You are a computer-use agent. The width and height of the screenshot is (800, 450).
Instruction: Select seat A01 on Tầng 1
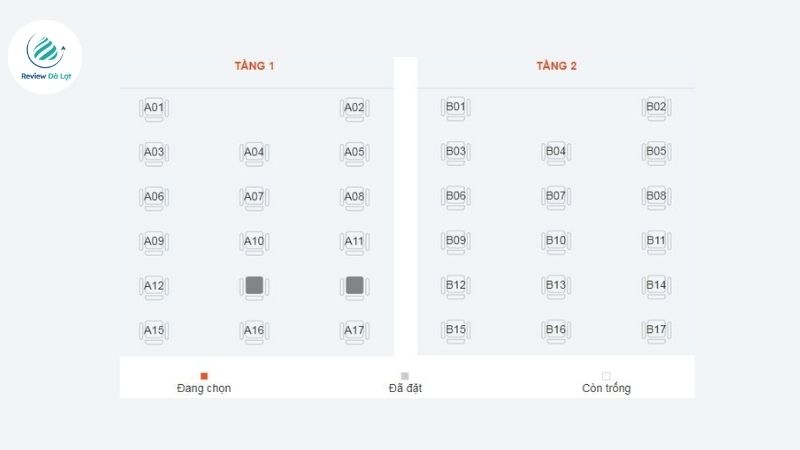[x=154, y=110]
